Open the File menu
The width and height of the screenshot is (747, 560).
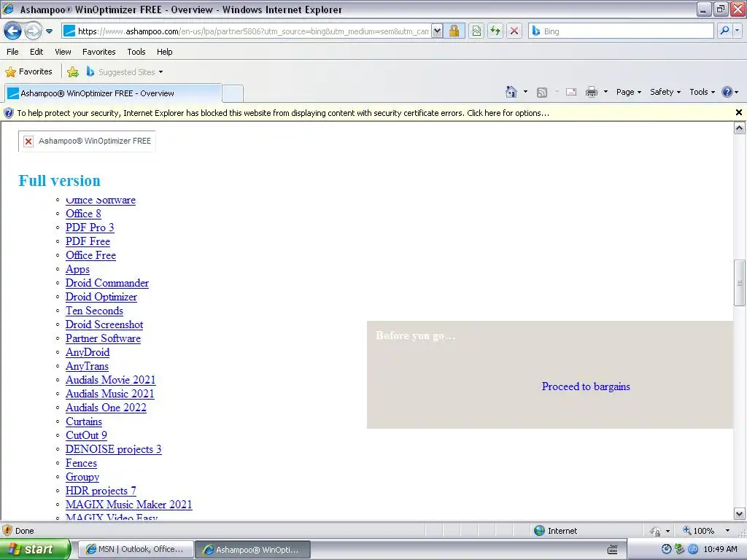(x=13, y=52)
